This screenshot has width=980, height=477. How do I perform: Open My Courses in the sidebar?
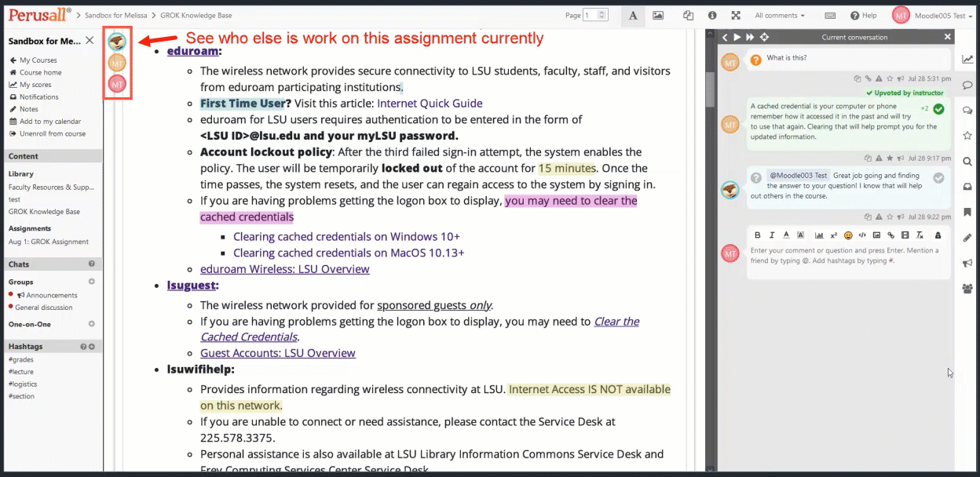coord(33,60)
